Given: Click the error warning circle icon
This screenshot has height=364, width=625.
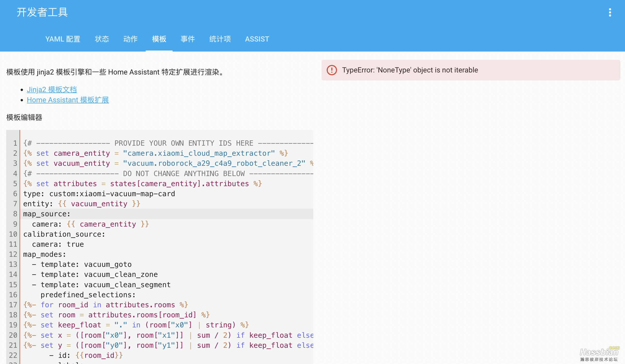Looking at the screenshot, I should 332,70.
